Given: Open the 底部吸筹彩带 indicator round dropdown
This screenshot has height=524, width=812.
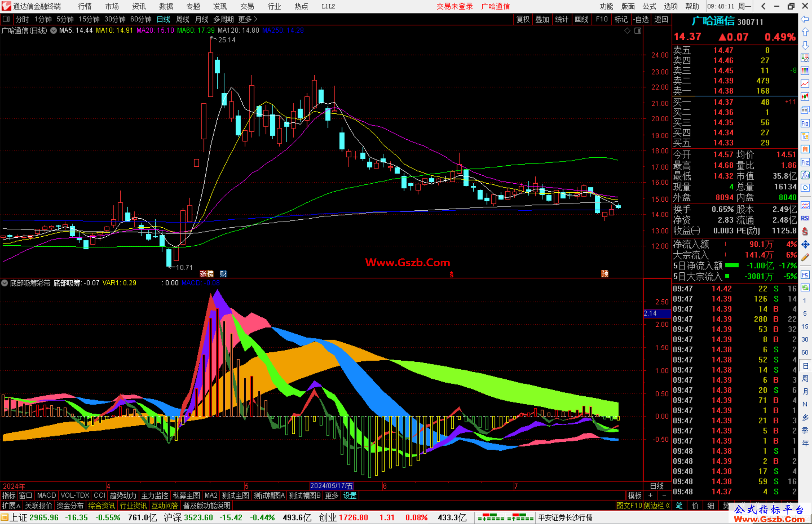Looking at the screenshot, I should (x=5, y=283).
